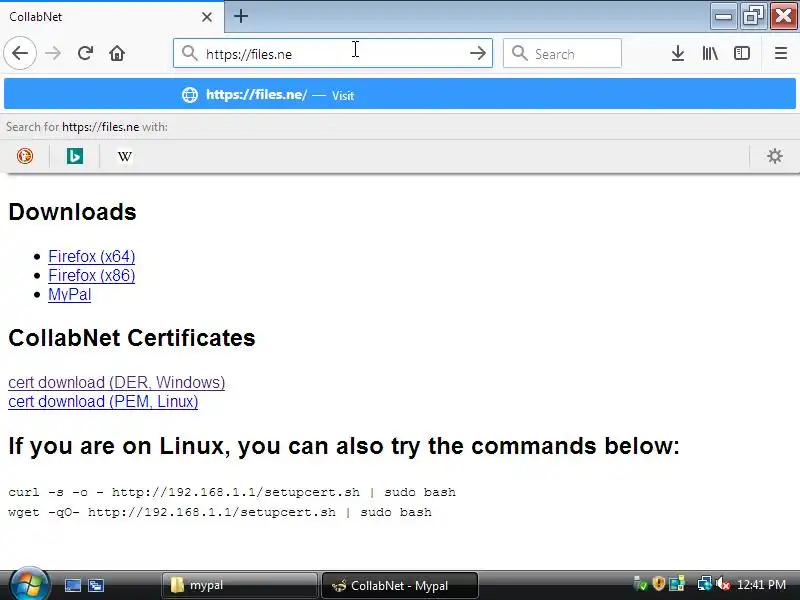The width and height of the screenshot is (800, 600).
Task: Search with Wikipedia engine icon
Action: [125, 156]
